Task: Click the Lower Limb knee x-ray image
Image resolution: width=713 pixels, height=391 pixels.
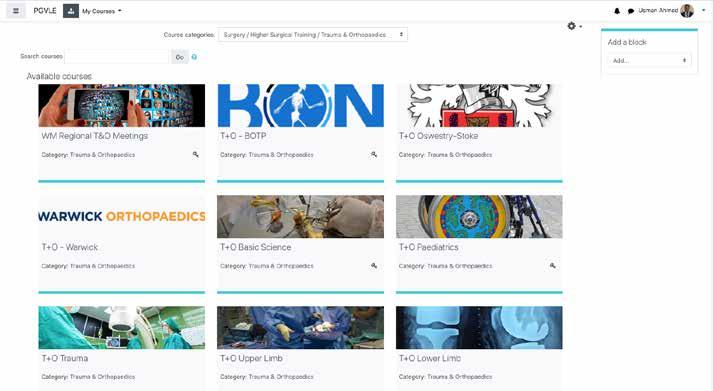Action: click(x=479, y=327)
